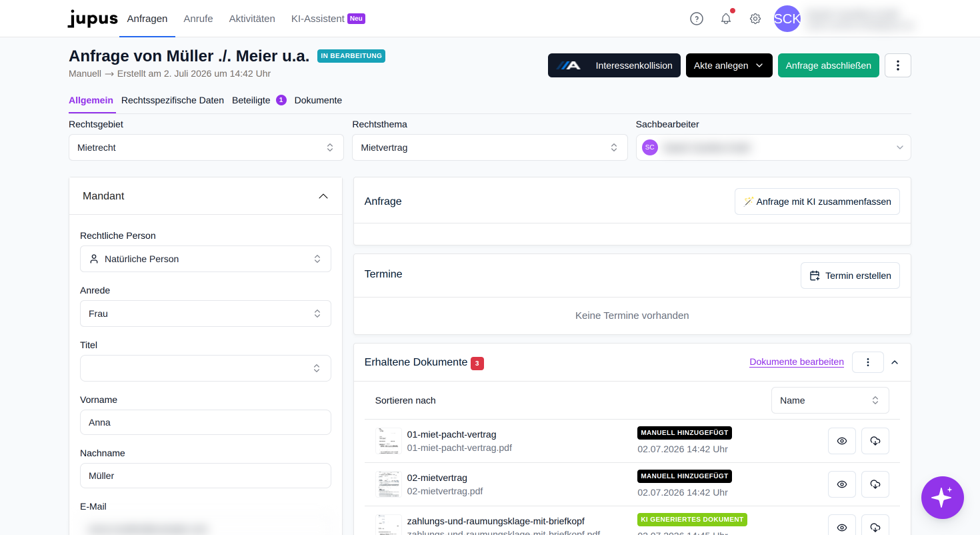Viewport: 980px width, 535px height.
Task: Preview 01-miet-pacht-vertrag with the eye icon
Action: tap(842, 441)
